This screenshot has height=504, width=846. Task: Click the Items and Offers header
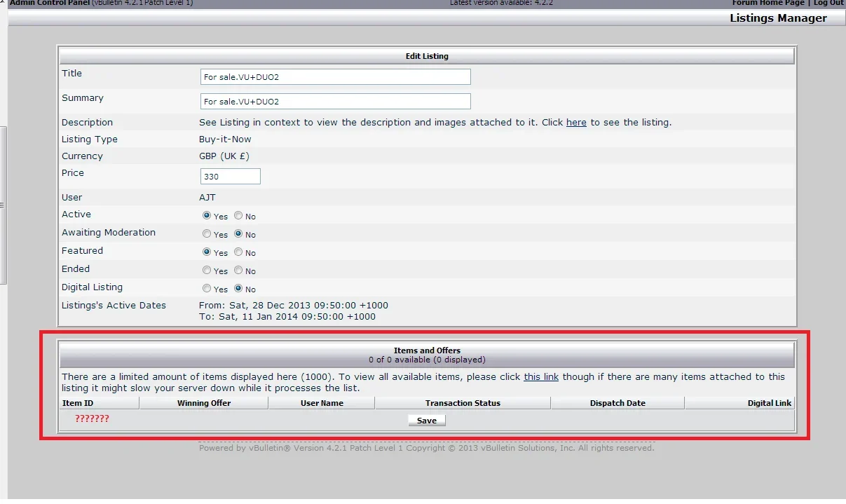(427, 355)
